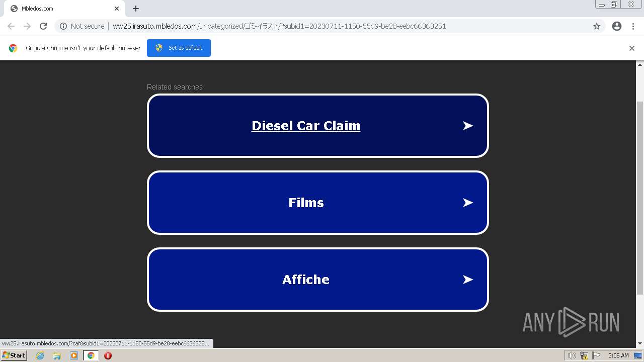Screen dimensions: 644x362
Task: Click the clock showing 3:05 AM
Action: point(618,355)
